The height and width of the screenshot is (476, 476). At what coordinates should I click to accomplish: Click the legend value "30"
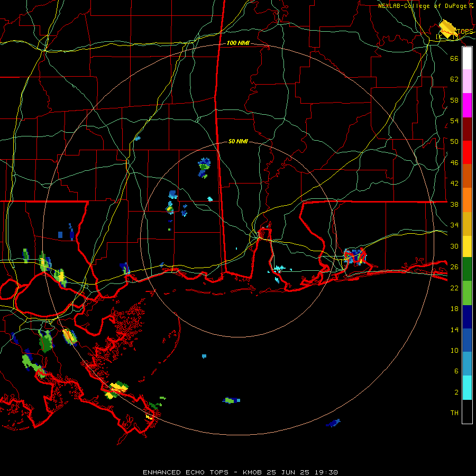tap(454, 246)
